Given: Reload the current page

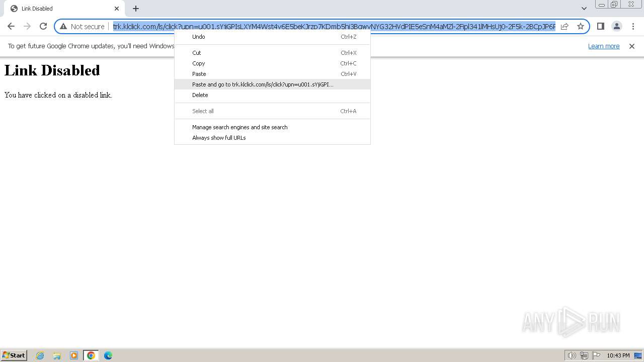Looking at the screenshot, I should 43,26.
